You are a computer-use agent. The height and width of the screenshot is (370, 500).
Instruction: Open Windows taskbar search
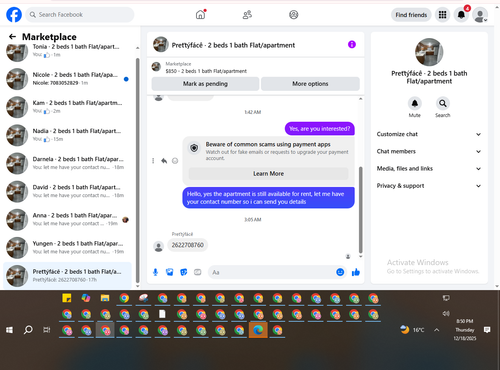pyautogui.click(x=28, y=330)
